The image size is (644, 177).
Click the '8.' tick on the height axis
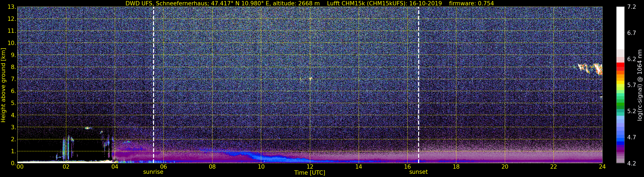coord(13,67)
